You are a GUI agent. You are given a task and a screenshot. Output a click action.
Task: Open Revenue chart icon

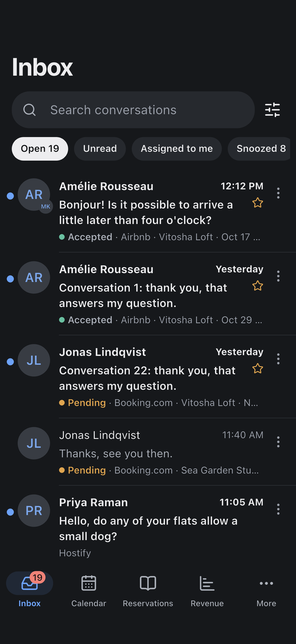[207, 583]
